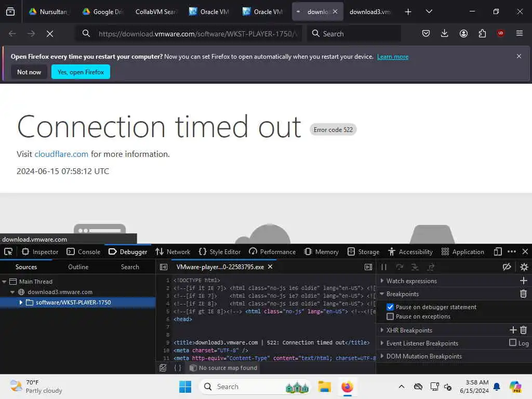Toggle responsive design mode
Image resolution: width=532 pixels, height=399 pixels.
(498, 252)
